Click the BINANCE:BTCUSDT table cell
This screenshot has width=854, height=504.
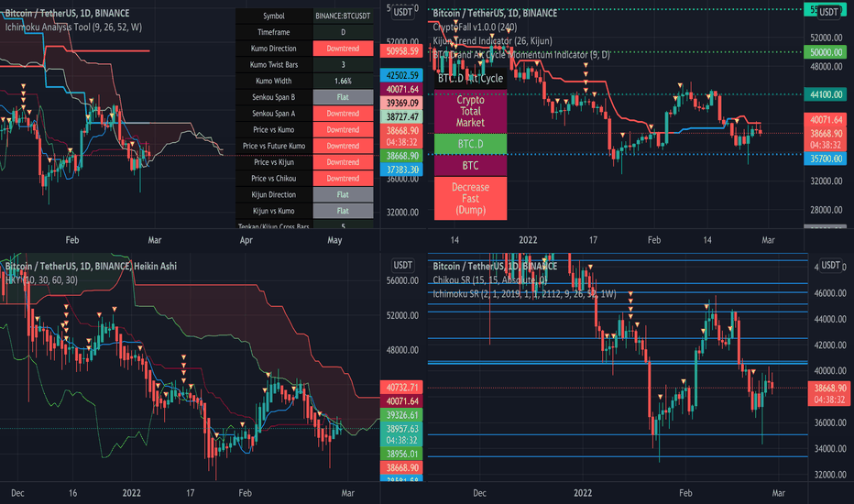343,16
